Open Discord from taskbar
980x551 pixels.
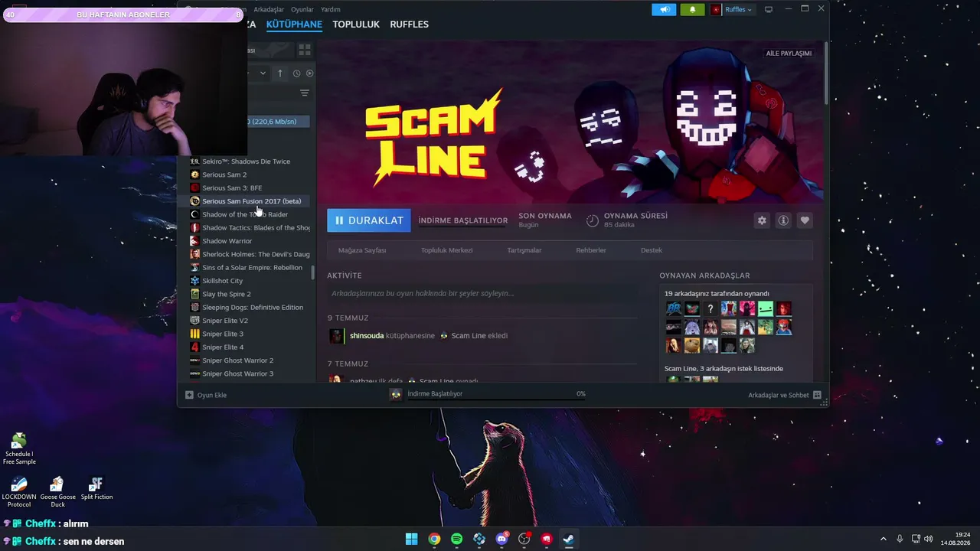coord(502,539)
